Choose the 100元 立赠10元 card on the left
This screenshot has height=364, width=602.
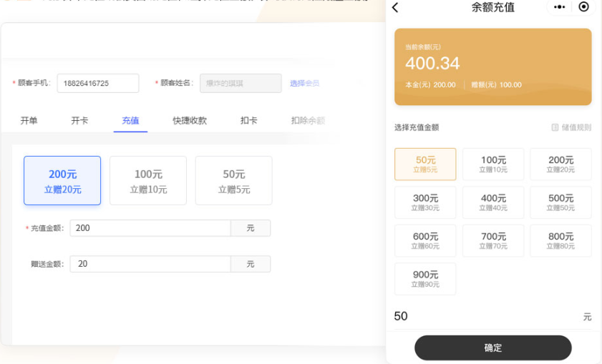click(148, 181)
